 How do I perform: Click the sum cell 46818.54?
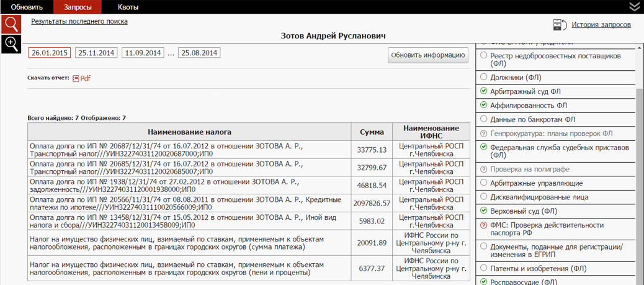point(372,186)
